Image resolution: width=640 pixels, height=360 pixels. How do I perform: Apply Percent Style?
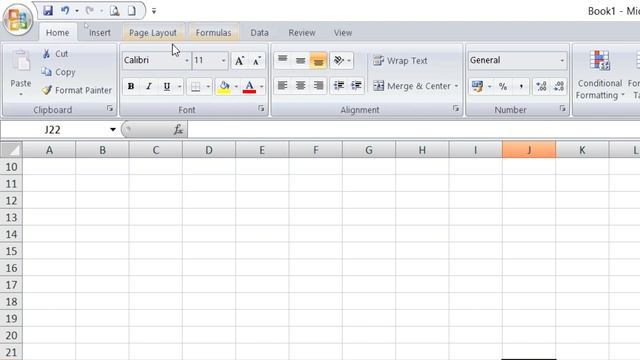(x=503, y=86)
